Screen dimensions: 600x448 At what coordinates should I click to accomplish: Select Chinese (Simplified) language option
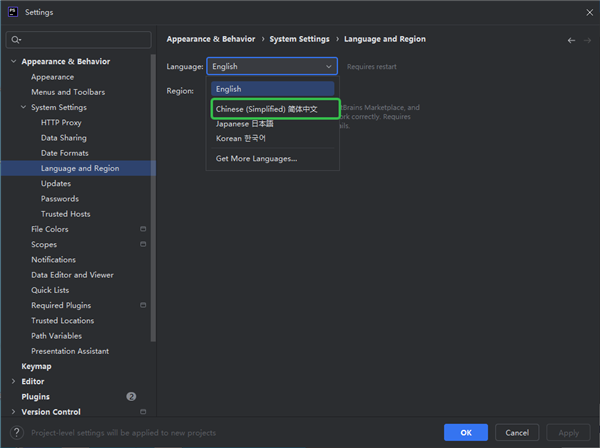[266, 108]
